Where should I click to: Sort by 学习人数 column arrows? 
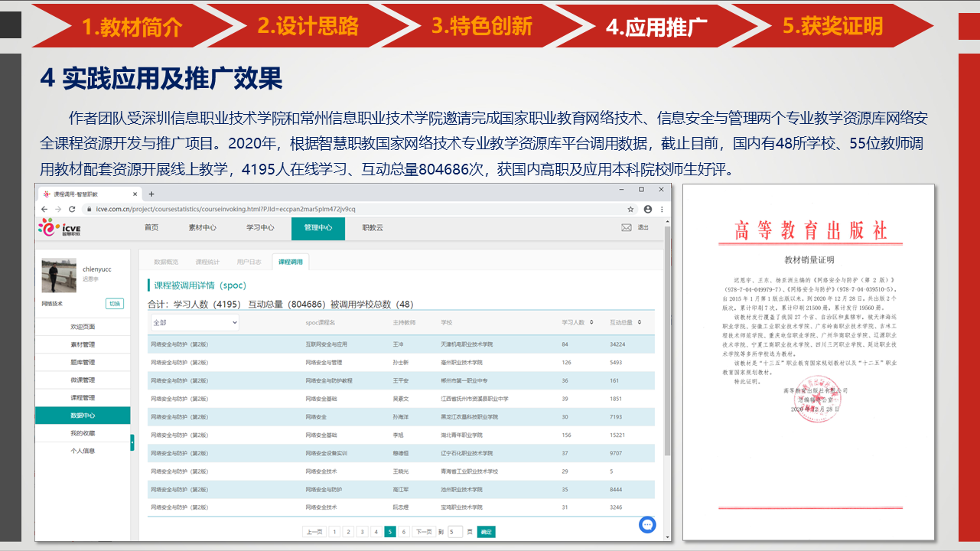(x=591, y=322)
